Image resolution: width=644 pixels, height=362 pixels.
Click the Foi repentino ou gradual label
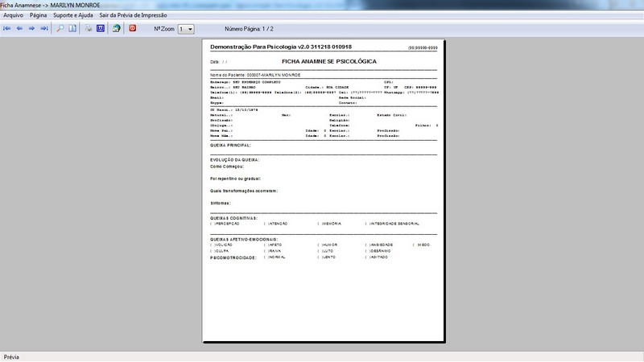click(x=236, y=179)
